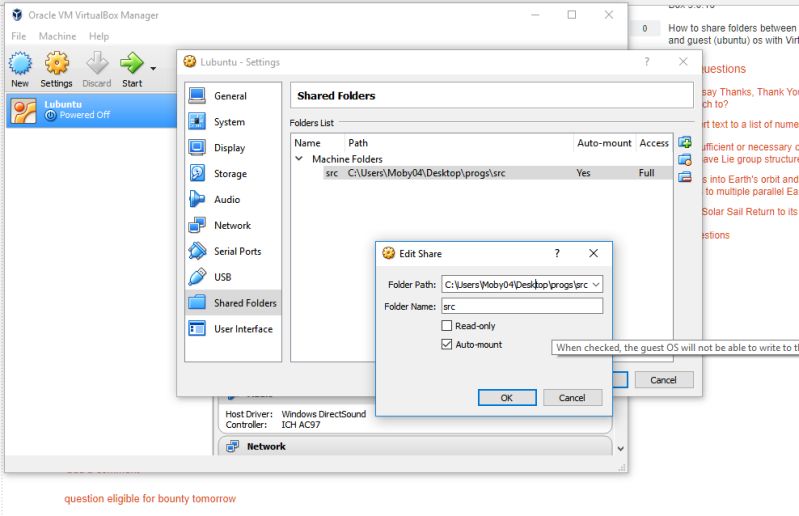The width and height of the screenshot is (799, 516).
Task: Confirm Edit Share with OK
Action: click(x=507, y=398)
